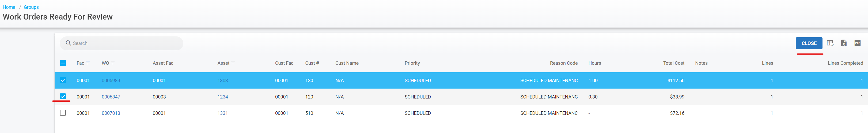The width and height of the screenshot is (868, 133).
Task: Open work order 0006847 link
Action: (111, 97)
